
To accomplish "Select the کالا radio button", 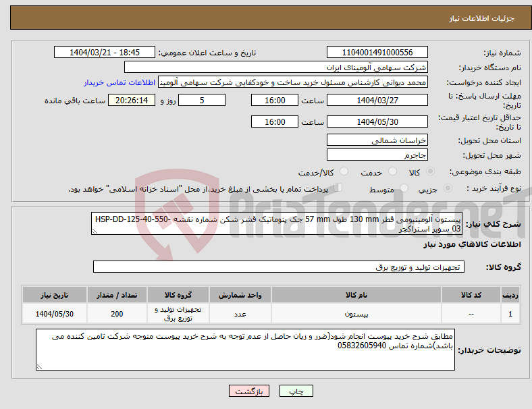I will point(430,171).
